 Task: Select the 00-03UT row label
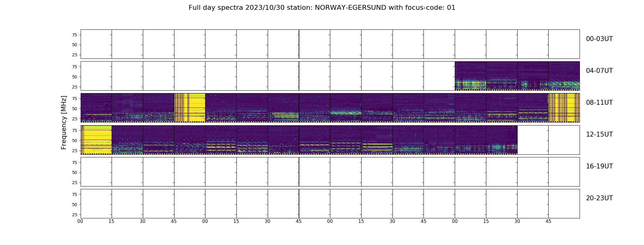tap(599, 39)
